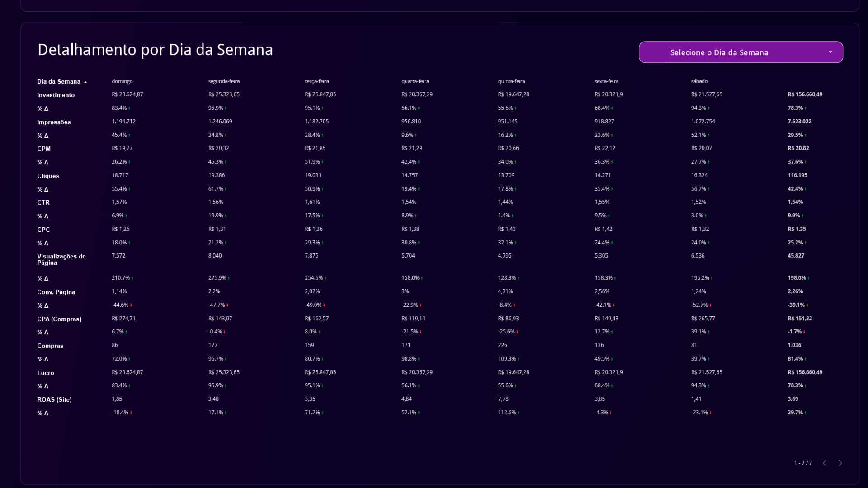Click the CPA (Compras) row label
868x488 pixels.
pos(59,319)
